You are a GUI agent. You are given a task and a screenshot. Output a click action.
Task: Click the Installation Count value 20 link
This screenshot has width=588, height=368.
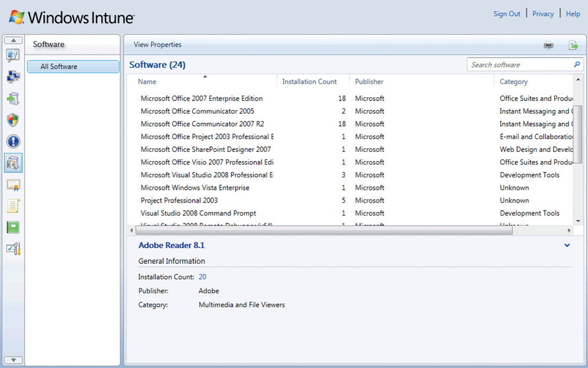(203, 277)
